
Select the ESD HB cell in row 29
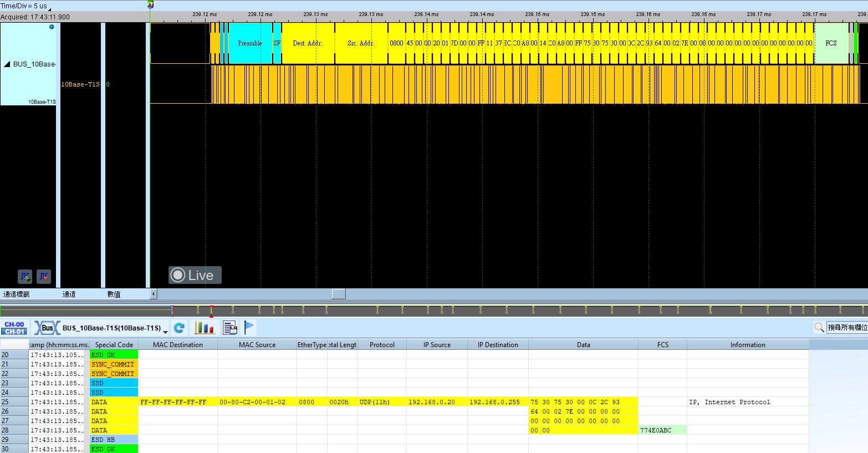pyautogui.click(x=114, y=440)
